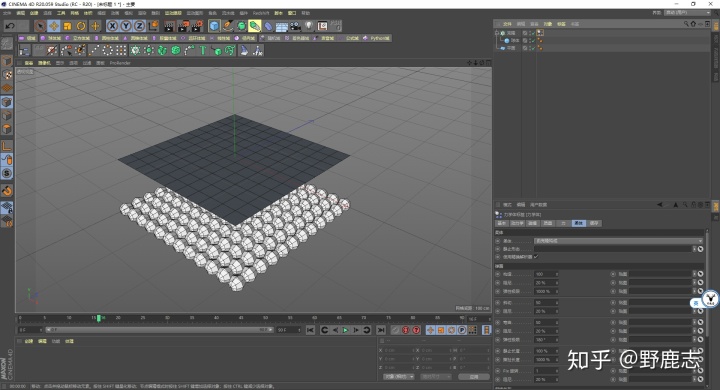
Task: Select the Move tool
Action: pyautogui.click(x=54, y=26)
